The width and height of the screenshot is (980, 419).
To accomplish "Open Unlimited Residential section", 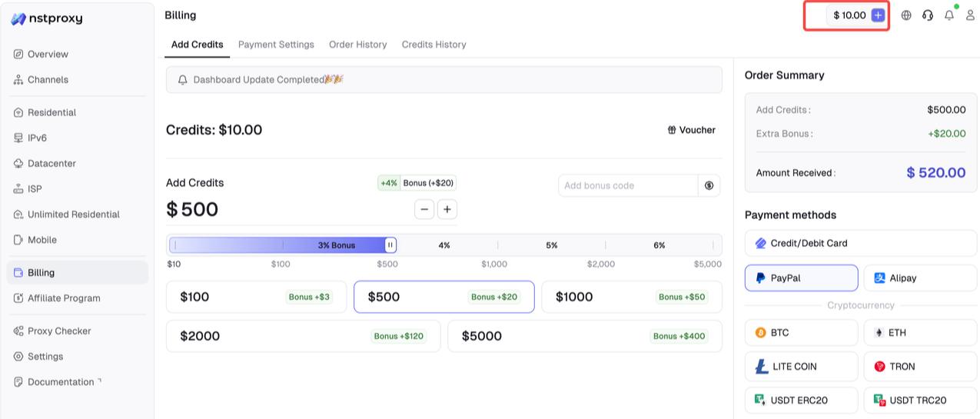I will [73, 214].
